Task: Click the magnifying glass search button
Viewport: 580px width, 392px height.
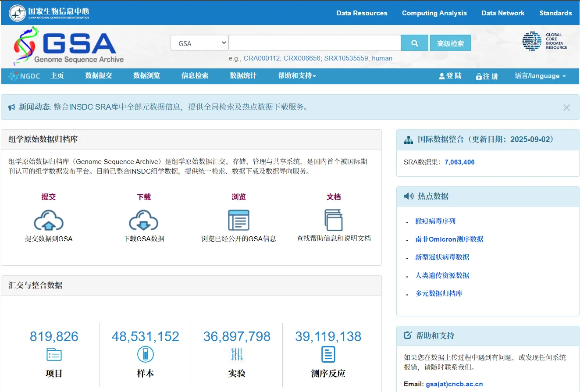Action: pos(414,43)
